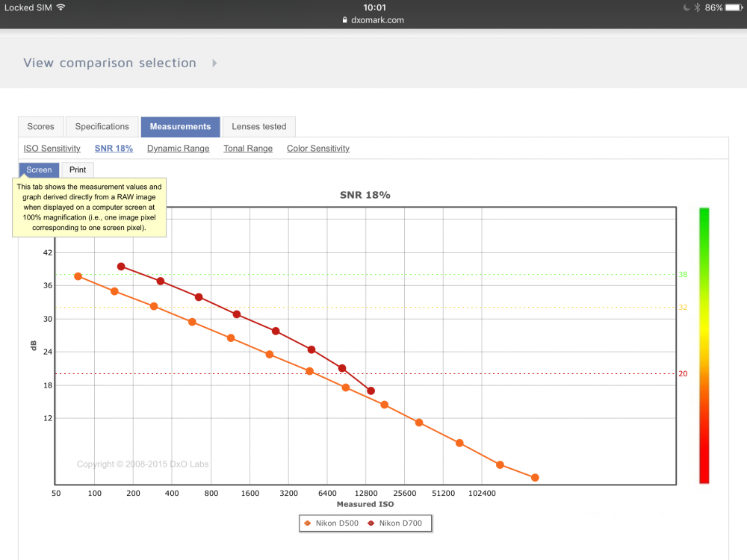Switch to the Scores tab
747x560 pixels.
[x=40, y=127]
